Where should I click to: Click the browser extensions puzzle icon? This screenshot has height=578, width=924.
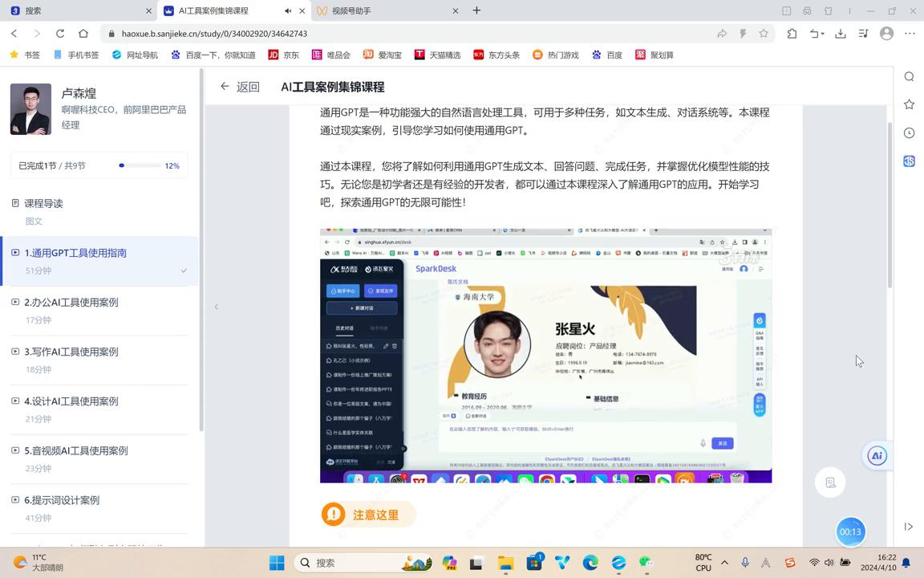click(792, 34)
